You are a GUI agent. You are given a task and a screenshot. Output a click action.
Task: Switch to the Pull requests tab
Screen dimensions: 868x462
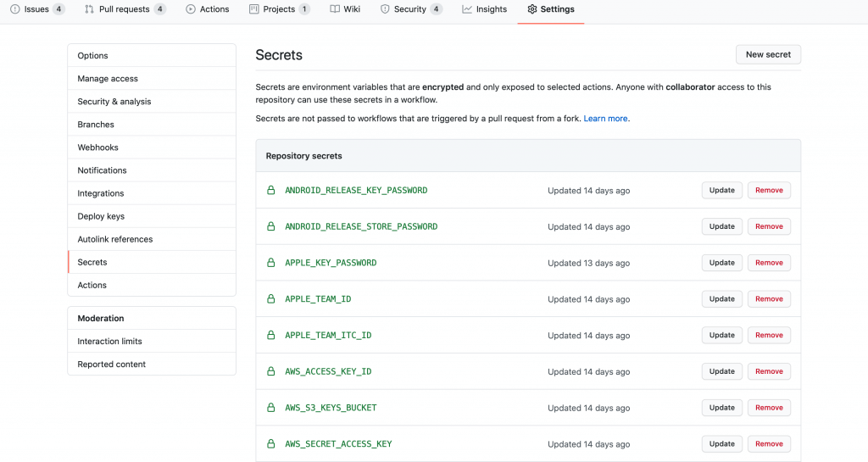pyautogui.click(x=124, y=9)
